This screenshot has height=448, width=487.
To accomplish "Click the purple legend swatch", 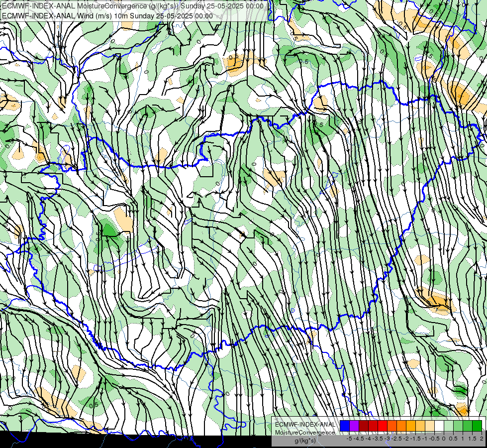I will [x=354, y=426].
